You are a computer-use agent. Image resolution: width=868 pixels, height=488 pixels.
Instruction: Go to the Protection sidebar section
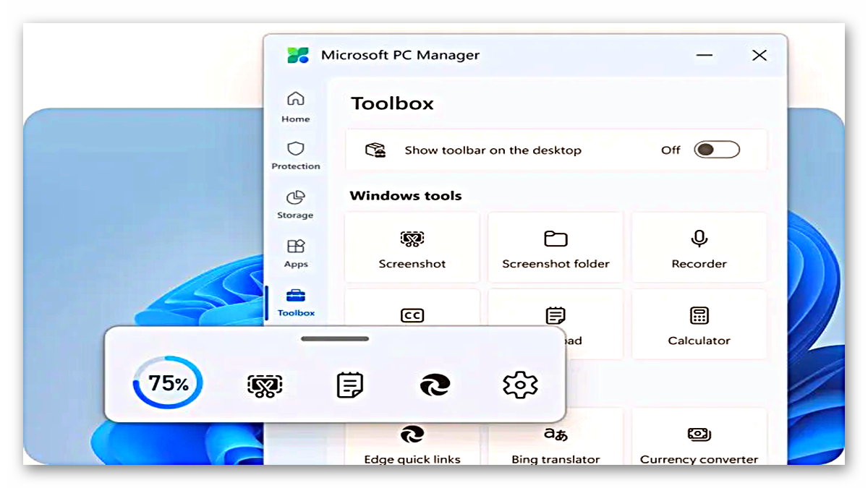(x=296, y=155)
